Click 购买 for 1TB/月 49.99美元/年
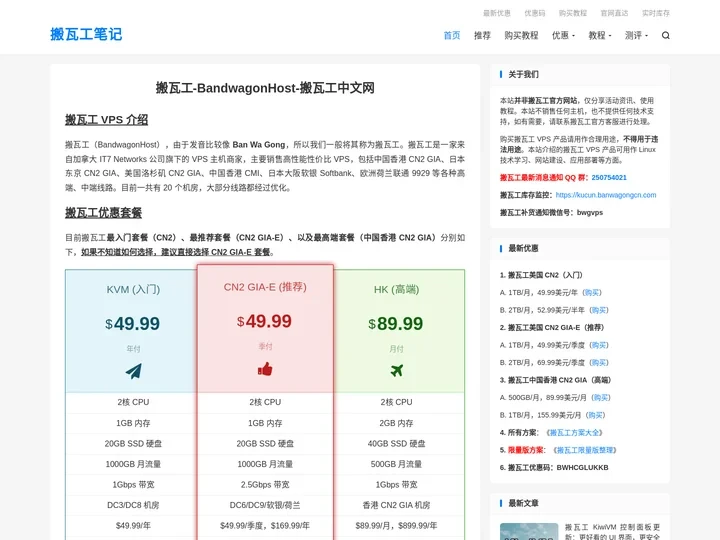Image resolution: width=720 pixels, height=540 pixels. (592, 292)
